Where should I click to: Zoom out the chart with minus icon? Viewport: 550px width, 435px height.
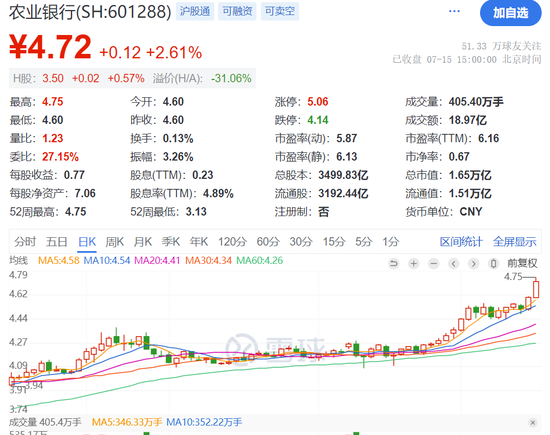point(434,263)
